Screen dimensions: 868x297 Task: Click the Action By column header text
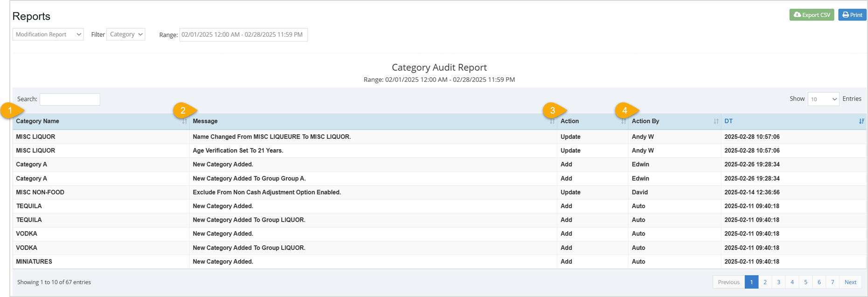coord(645,121)
